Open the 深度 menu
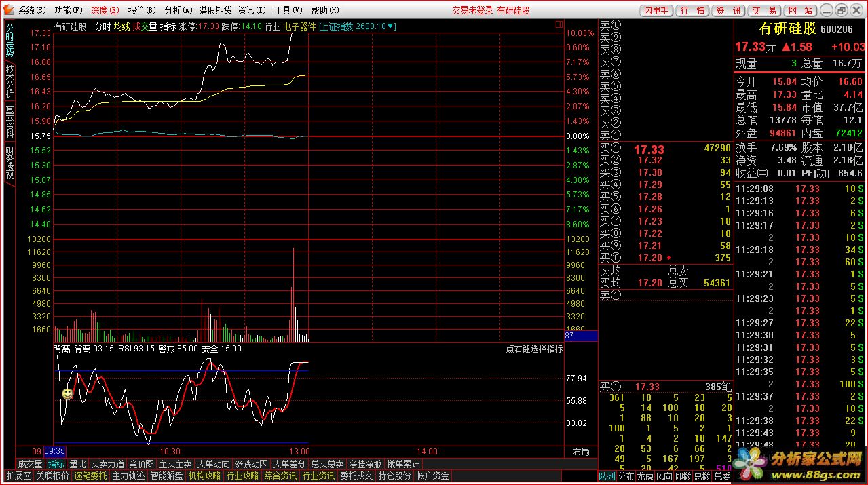 pos(105,10)
